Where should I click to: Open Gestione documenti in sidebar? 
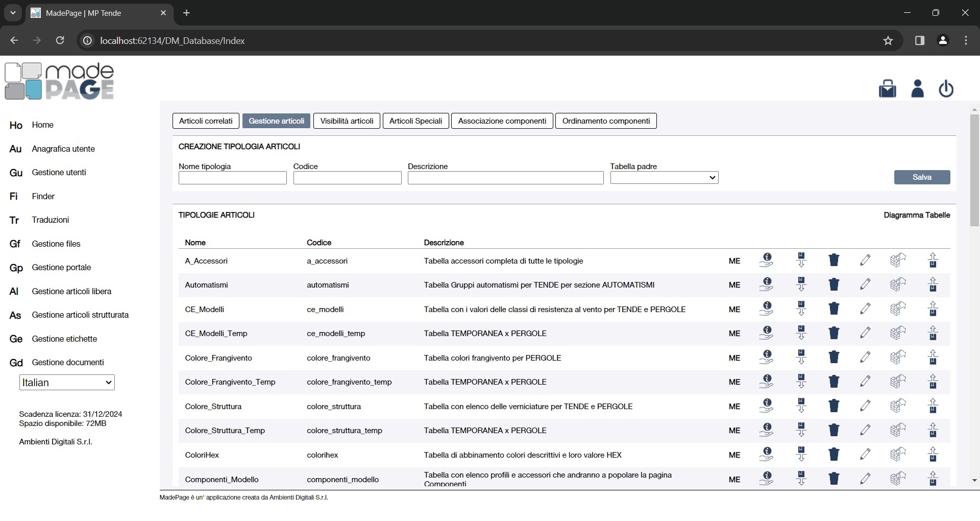click(68, 362)
